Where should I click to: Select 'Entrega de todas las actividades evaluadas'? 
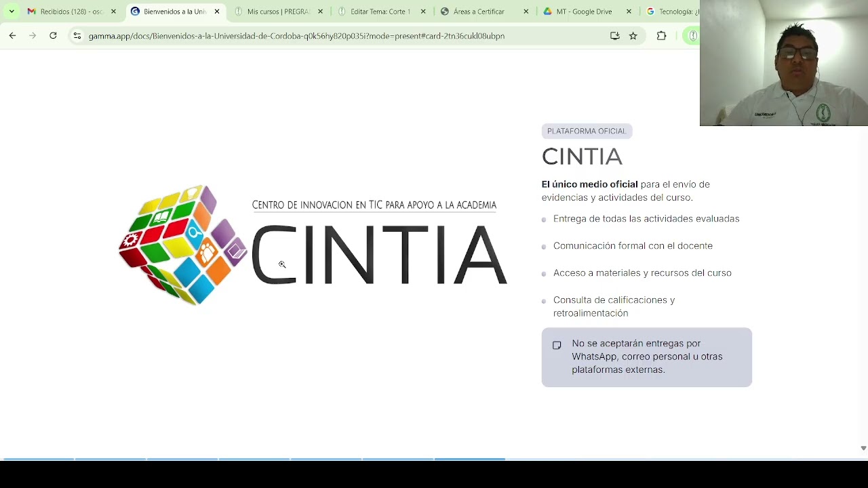[646, 219]
